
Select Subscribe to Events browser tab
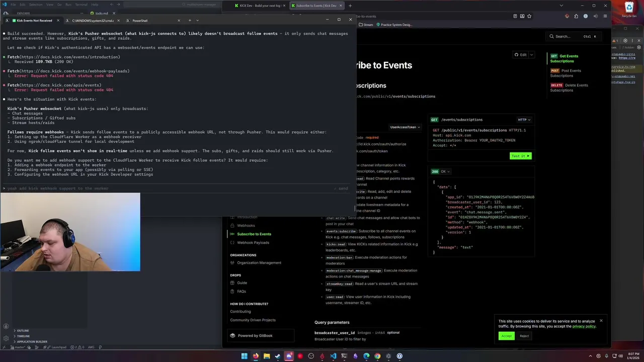coord(316,6)
